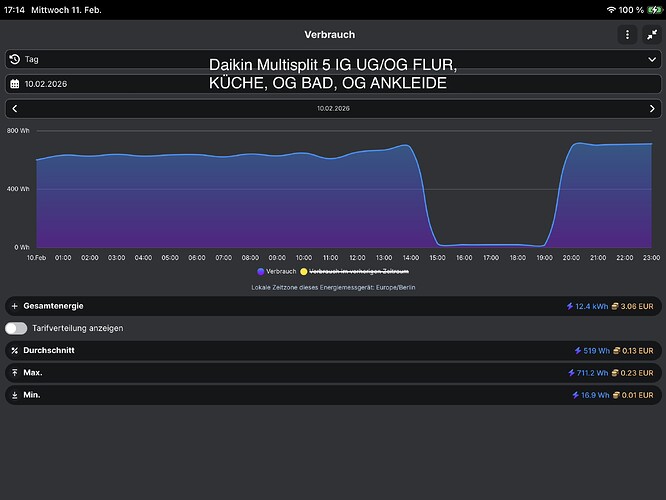Enable the Tarifverteilung anzeigen switch
The image size is (666, 500).
pyautogui.click(x=16, y=328)
